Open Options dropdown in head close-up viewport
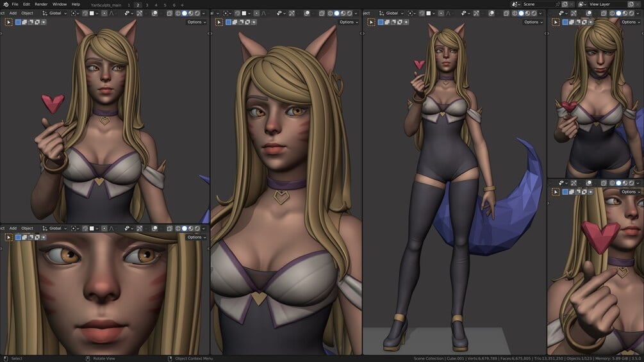The image size is (644, 362). [349, 22]
